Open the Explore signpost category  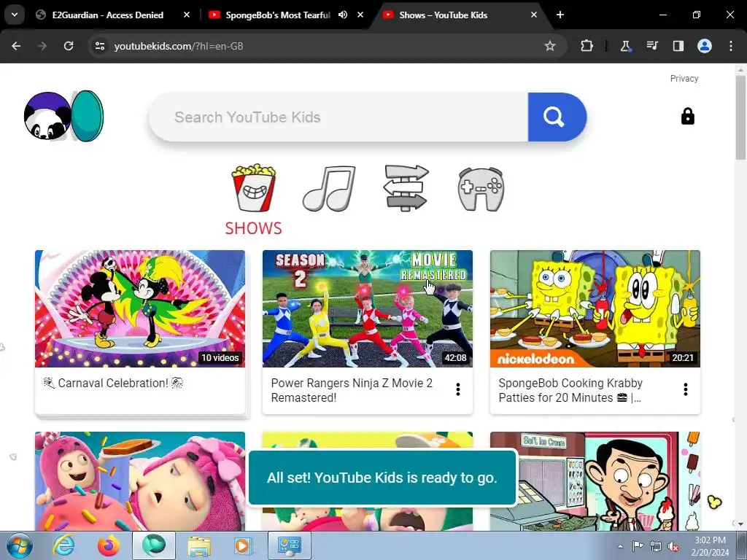[406, 187]
